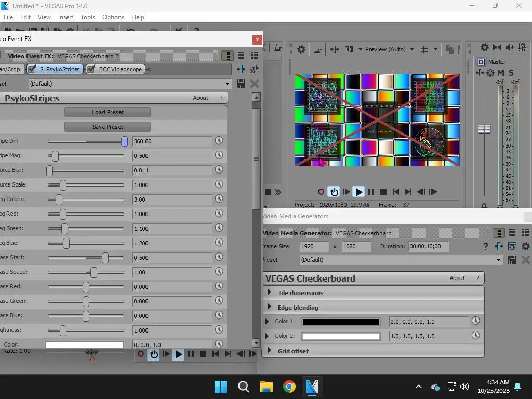This screenshot has height=399, width=532.
Task: Open Media Generator preset dropdown
Action: tap(498, 260)
